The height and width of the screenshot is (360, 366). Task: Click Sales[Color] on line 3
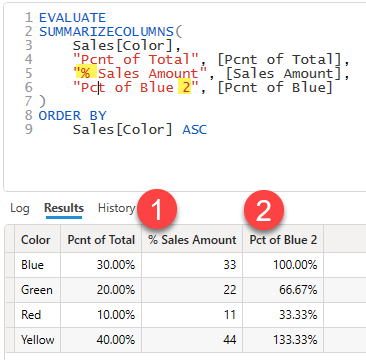pyautogui.click(x=123, y=46)
